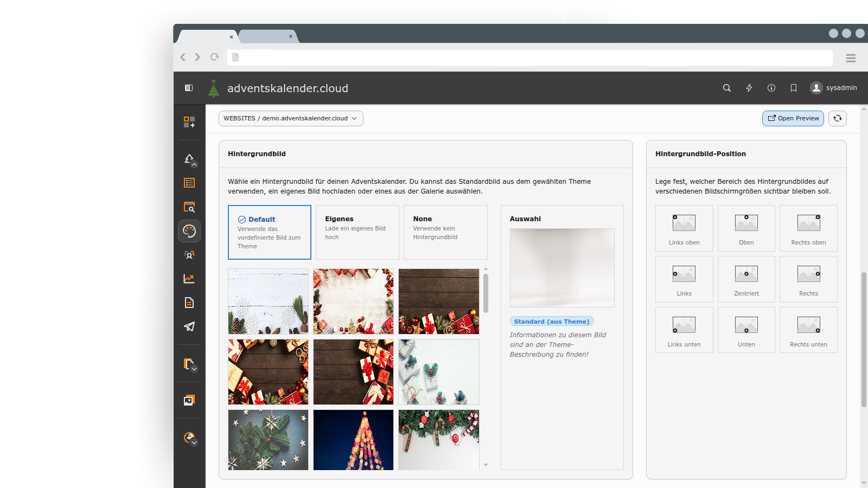Image resolution: width=868 pixels, height=488 pixels.
Task: Choose Oben background position
Action: coord(746,228)
